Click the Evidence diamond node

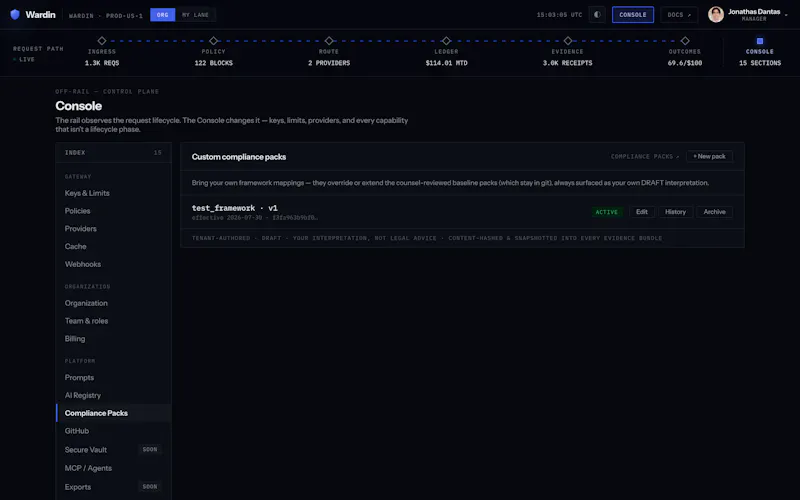(x=568, y=41)
